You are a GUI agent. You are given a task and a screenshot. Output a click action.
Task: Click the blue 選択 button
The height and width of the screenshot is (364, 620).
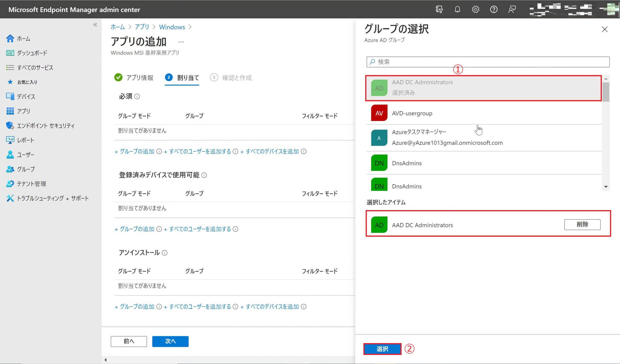tap(382, 349)
